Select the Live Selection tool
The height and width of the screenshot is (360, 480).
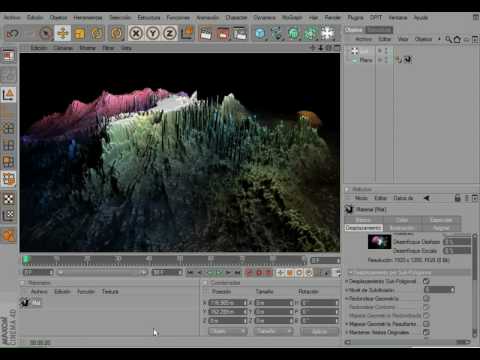(45, 34)
